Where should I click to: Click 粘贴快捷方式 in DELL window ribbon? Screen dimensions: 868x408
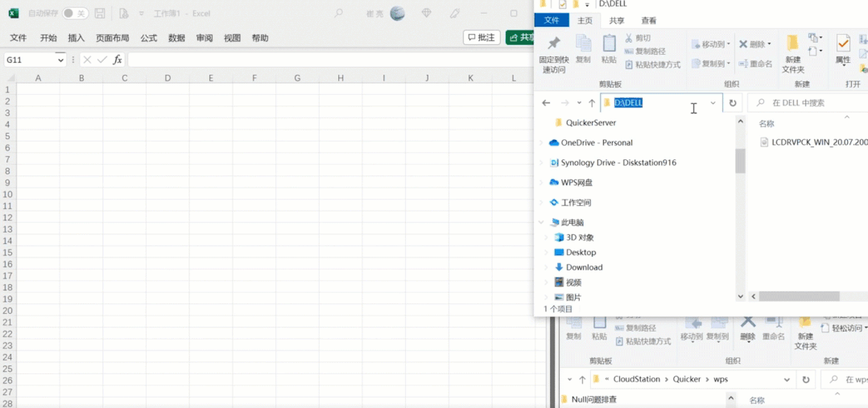(x=653, y=64)
